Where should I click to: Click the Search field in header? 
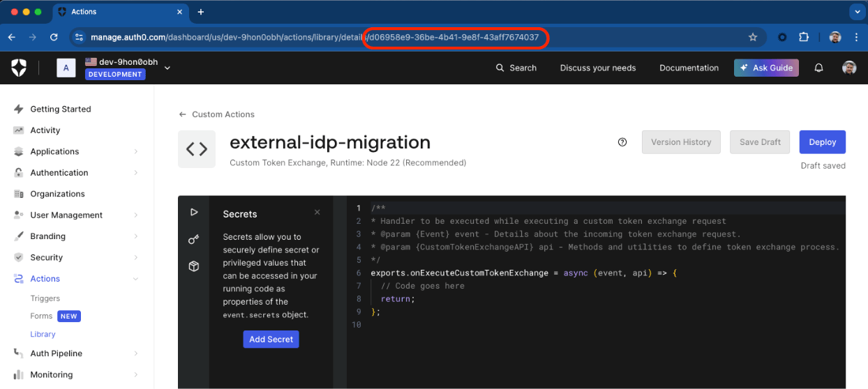tap(516, 68)
